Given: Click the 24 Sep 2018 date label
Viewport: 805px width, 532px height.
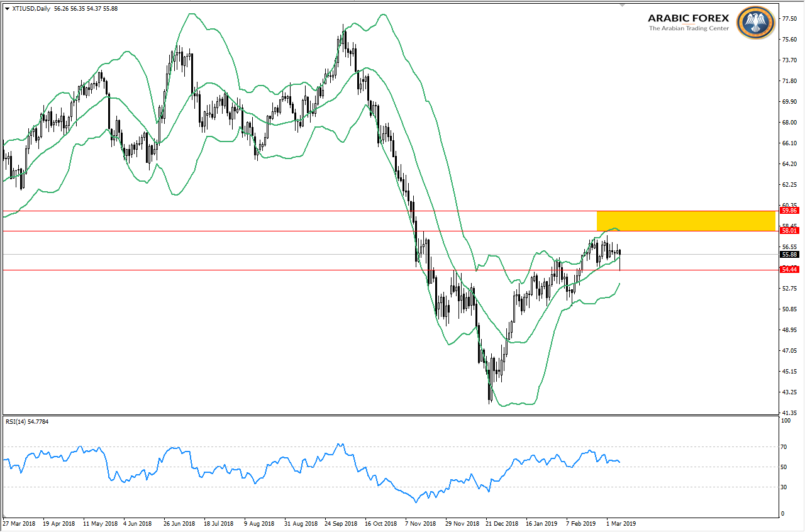Looking at the screenshot, I should point(341,523).
